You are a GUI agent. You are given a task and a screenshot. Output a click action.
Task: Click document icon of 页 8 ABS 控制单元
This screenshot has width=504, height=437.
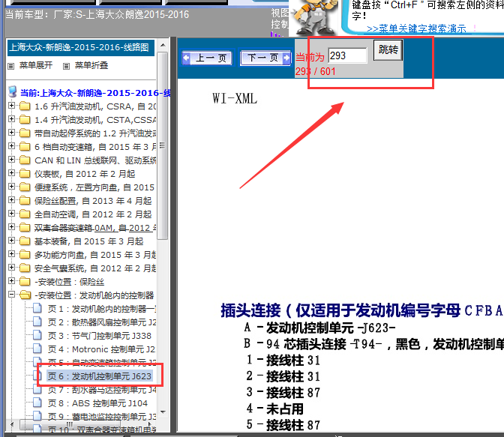click(x=37, y=403)
